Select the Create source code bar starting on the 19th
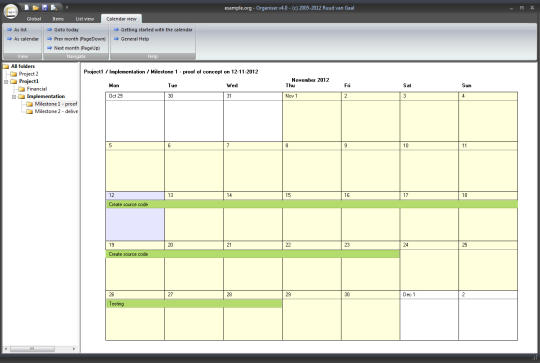The width and height of the screenshot is (540, 363). pos(253,254)
